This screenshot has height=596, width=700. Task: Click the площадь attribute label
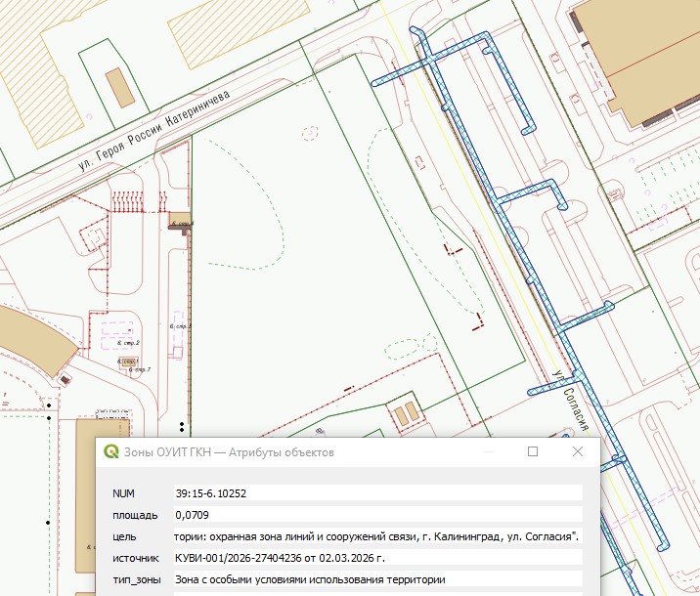tap(135, 515)
